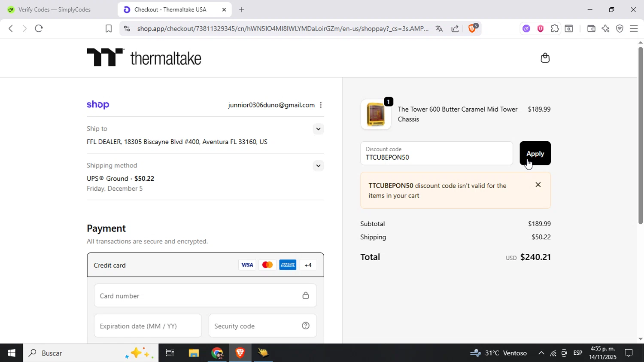Click the FFL DEALER shipping address text
Screen dimensions: 644x362
pyautogui.click(x=177, y=142)
